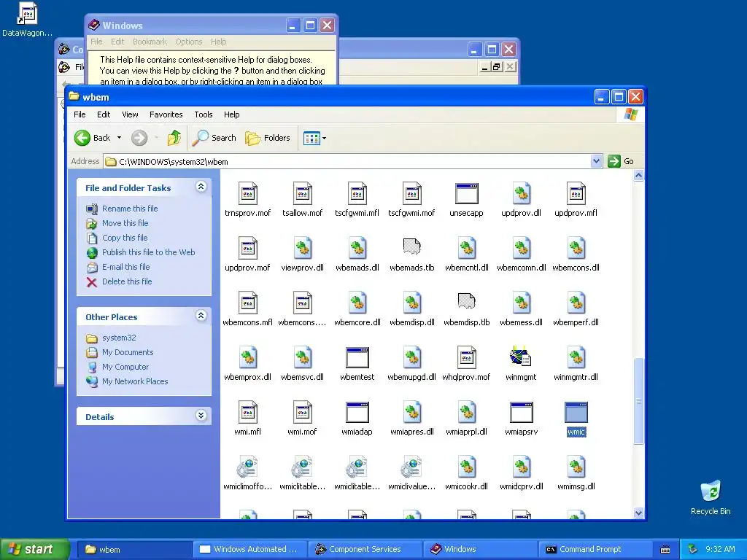Select the wmimsg.dll file icon

point(576,467)
